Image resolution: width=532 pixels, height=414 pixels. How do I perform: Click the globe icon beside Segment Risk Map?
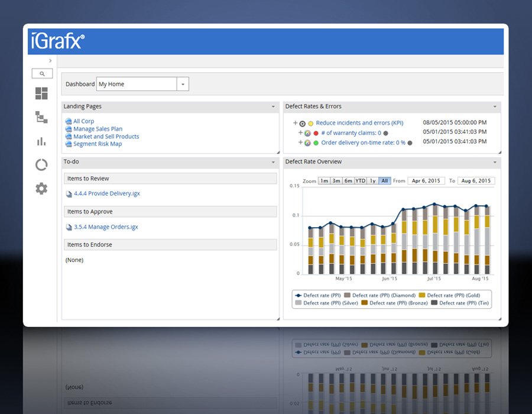[x=69, y=144]
